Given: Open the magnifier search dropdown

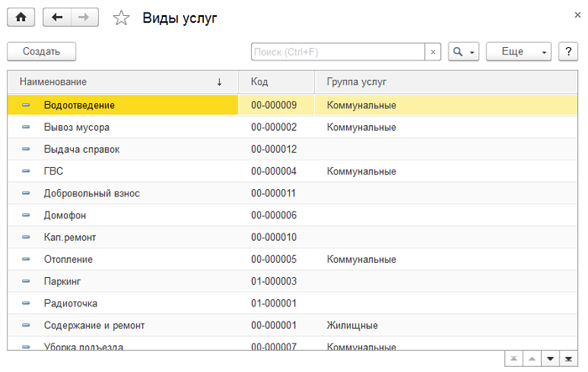Looking at the screenshot, I should pos(464,52).
